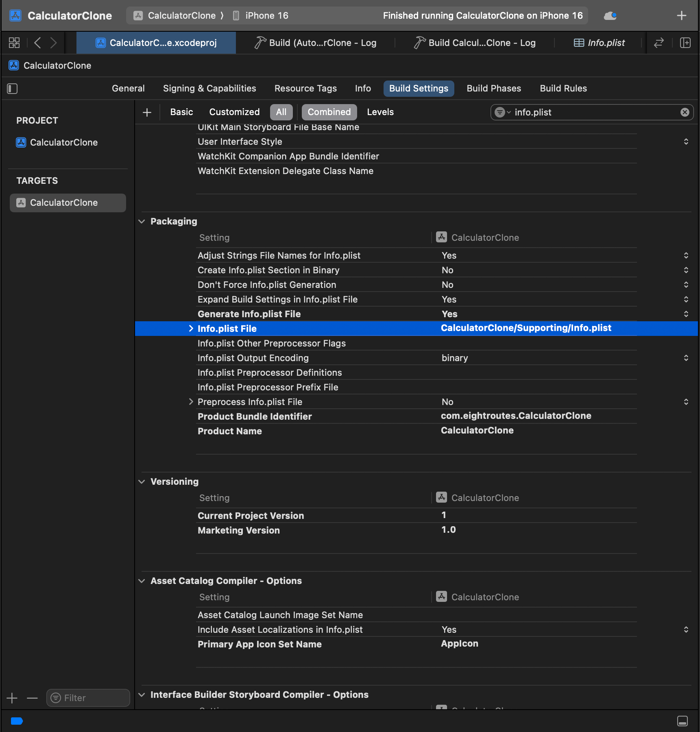Expand the Preprocess Info.plist File row
This screenshot has width=700, height=732.
click(x=191, y=402)
